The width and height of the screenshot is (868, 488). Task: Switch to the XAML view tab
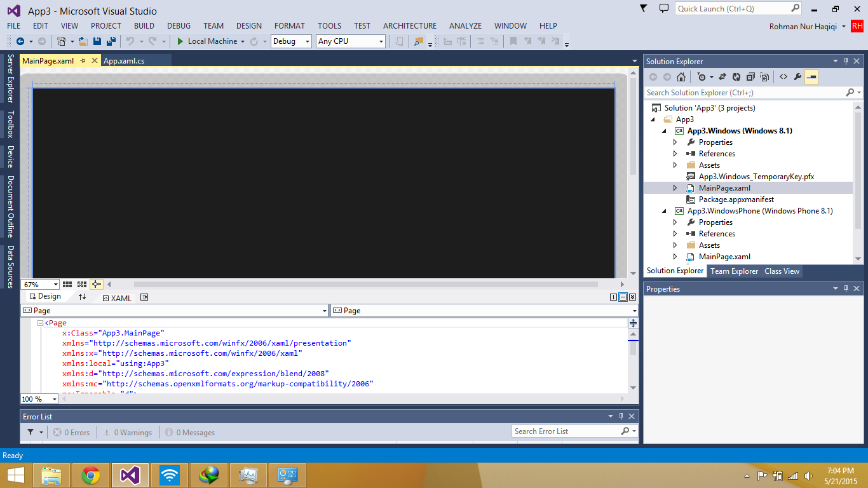pyautogui.click(x=116, y=297)
